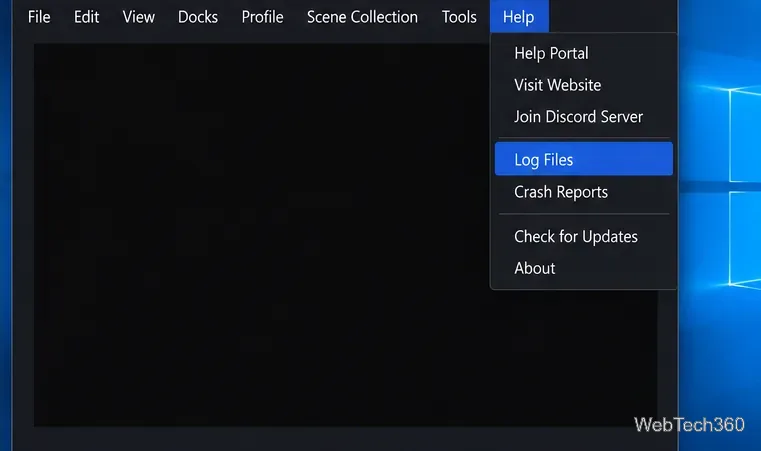
Task: Open the Docks menu
Action: pos(198,17)
